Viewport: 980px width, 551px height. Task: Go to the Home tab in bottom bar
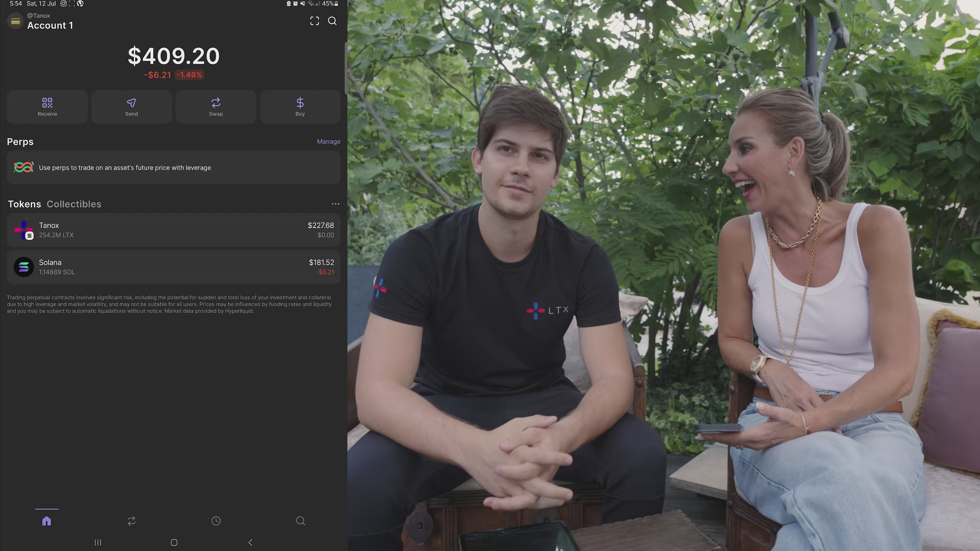click(x=46, y=521)
